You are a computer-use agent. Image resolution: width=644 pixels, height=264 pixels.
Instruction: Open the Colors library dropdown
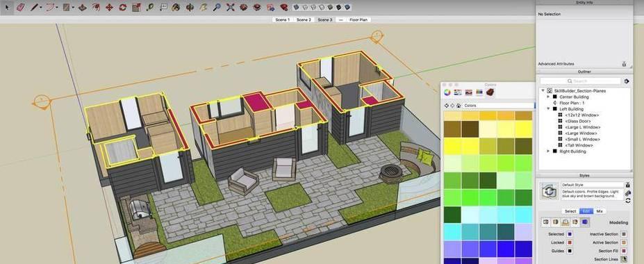pyautogui.click(x=499, y=106)
